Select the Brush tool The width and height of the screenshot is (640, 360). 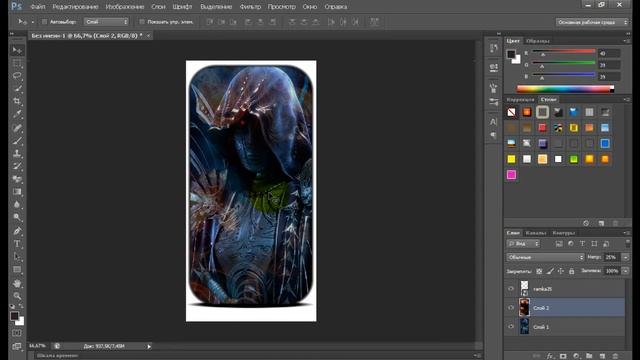click(x=17, y=141)
